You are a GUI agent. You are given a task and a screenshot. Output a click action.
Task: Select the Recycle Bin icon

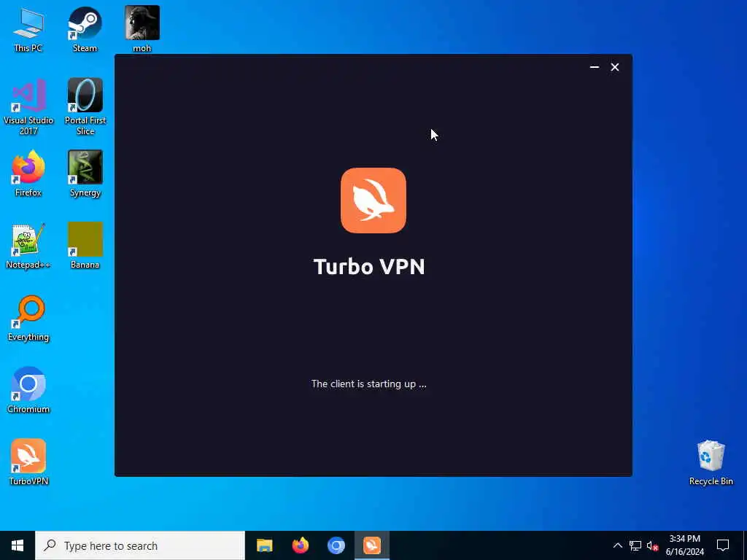(711, 462)
